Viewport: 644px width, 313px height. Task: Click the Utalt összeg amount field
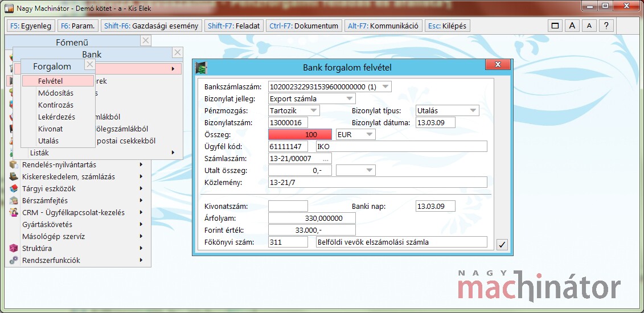click(300, 170)
